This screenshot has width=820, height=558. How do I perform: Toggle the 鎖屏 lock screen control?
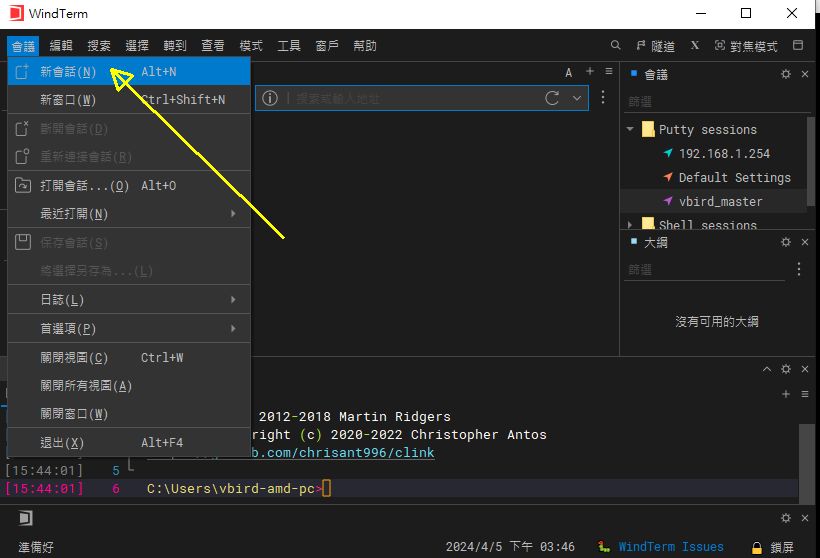773,547
